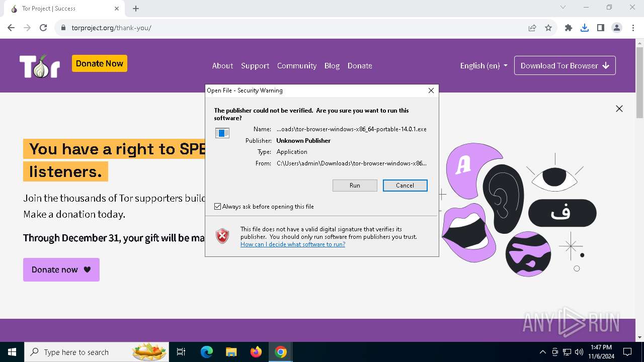The width and height of the screenshot is (644, 362).
Task: Click the file name tor-browser-windows-x86_64-portable-14.0.1.exe
Action: pos(352,129)
